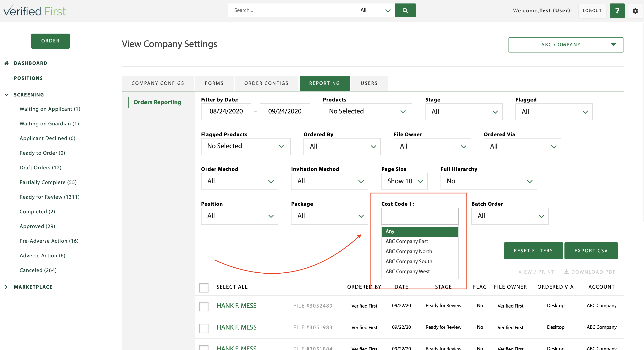Viewport: 644px width, 350px height.
Task: Click the Logout button
Action: click(592, 10)
